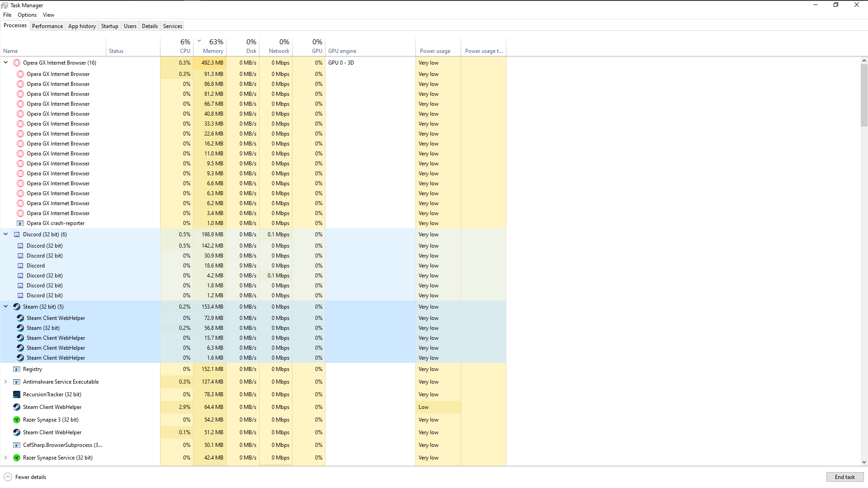868x488 pixels.
Task: Open the File menu
Action: (x=7, y=15)
